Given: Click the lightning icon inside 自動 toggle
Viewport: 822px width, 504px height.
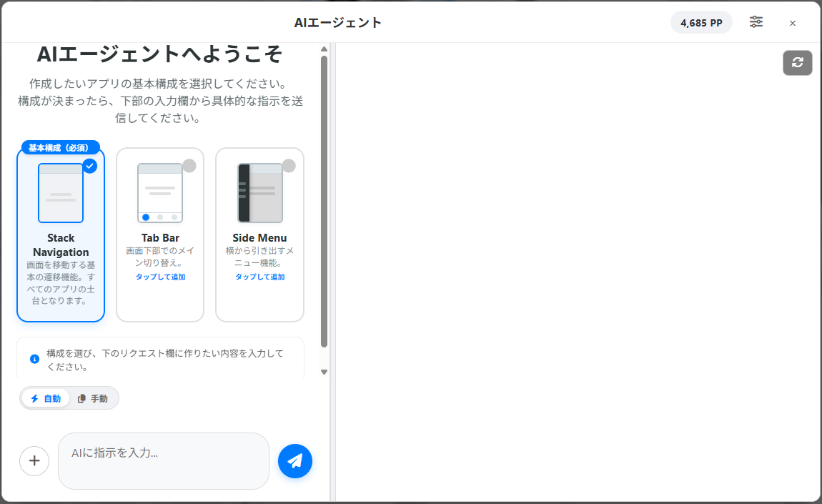Looking at the screenshot, I should [35, 398].
